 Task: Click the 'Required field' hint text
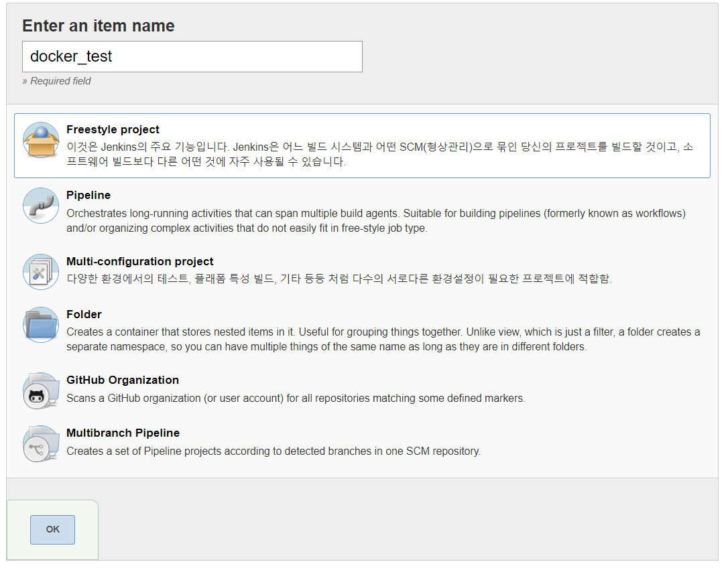pyautogui.click(x=56, y=81)
